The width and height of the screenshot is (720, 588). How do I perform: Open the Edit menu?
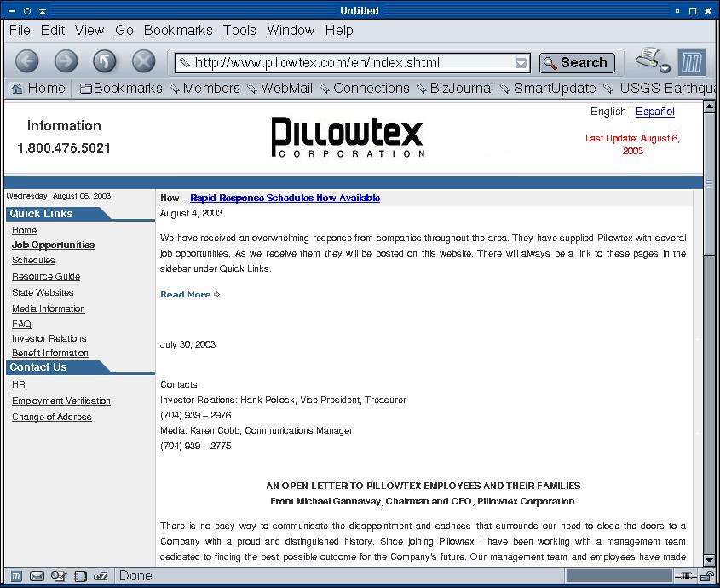pos(53,31)
